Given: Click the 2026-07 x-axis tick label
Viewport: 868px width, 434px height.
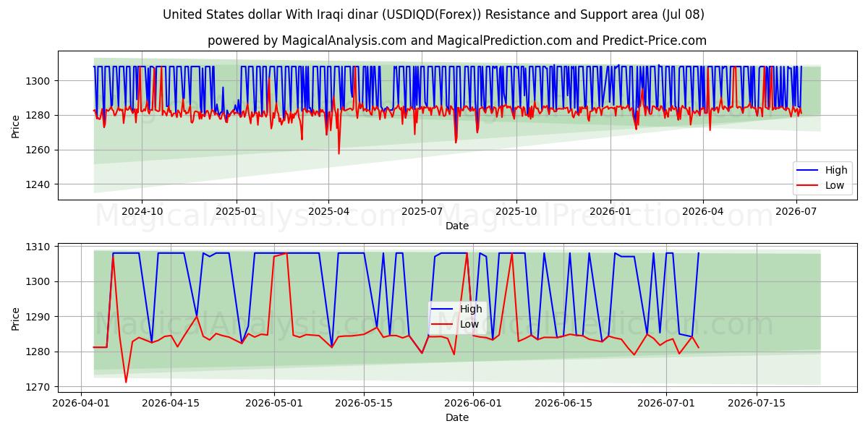Looking at the screenshot, I should (x=796, y=211).
